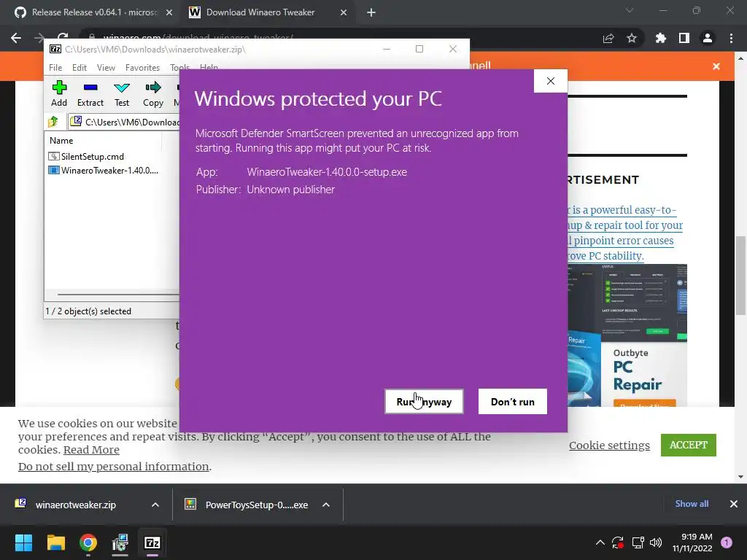Select SilentSetup.cmd in the archive list
Viewport: 747px width, 560px height.
coord(86,156)
